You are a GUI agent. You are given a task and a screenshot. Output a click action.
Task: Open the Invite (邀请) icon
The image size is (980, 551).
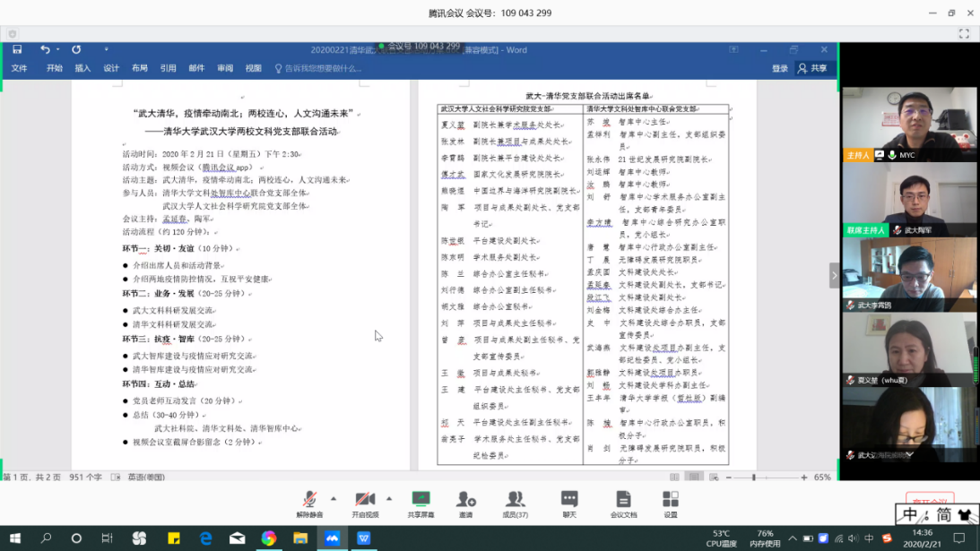[465, 502]
